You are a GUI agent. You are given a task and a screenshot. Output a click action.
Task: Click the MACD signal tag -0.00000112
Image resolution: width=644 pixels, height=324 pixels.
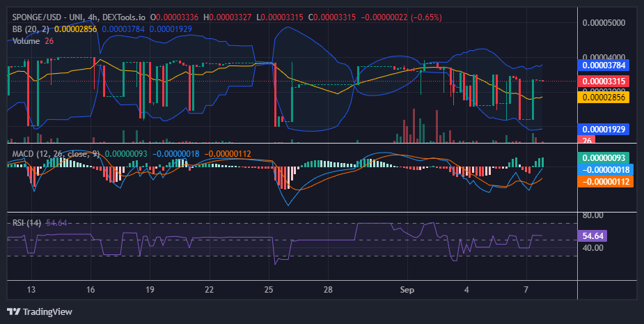tap(605, 182)
